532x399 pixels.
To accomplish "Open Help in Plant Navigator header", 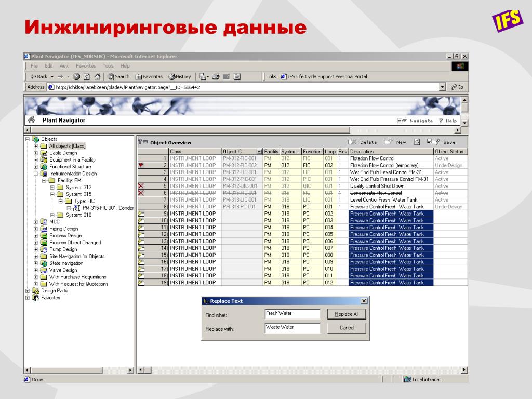I will (447, 121).
